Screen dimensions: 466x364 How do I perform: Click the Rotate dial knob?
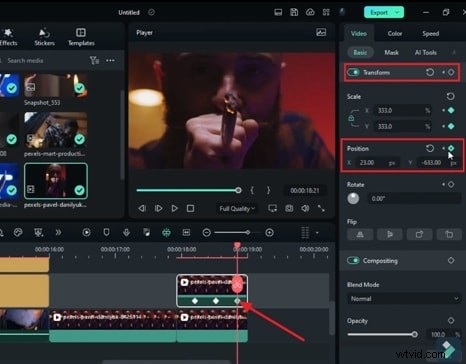click(353, 198)
